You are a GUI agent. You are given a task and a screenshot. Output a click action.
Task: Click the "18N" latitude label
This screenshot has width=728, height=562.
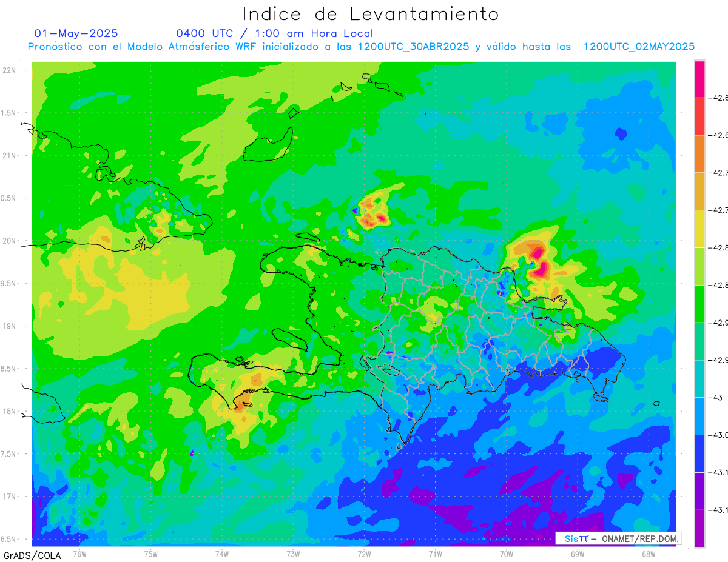[x=10, y=412]
